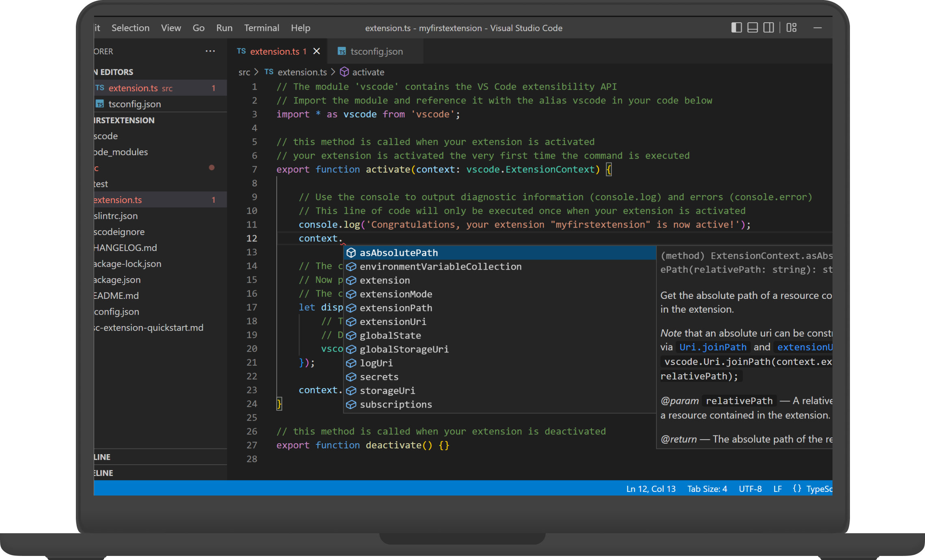Collapse the MYFIRSTEXTENSION folder section
925x560 pixels.
[160, 120]
